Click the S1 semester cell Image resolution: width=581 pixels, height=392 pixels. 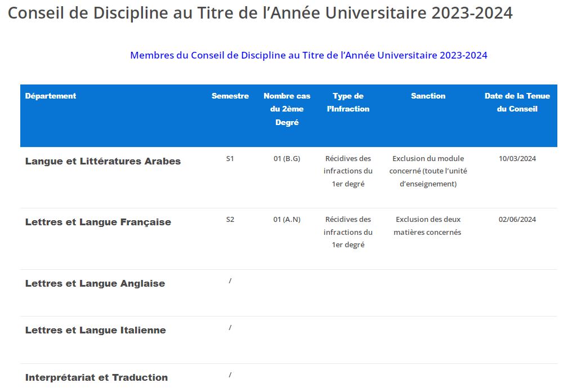(x=230, y=158)
